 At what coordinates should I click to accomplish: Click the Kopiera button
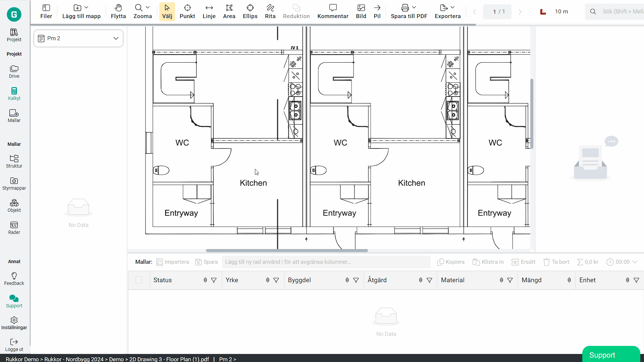coord(451,262)
